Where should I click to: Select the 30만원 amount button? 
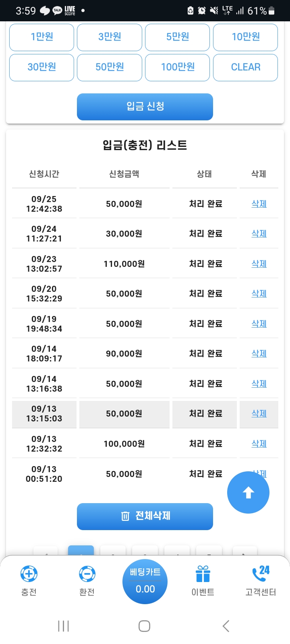tap(42, 67)
